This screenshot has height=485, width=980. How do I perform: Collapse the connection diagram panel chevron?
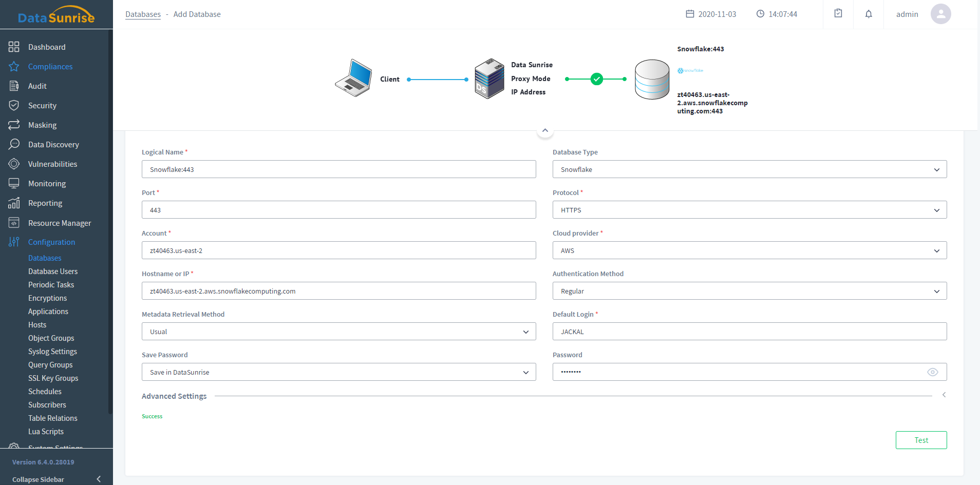click(x=545, y=130)
